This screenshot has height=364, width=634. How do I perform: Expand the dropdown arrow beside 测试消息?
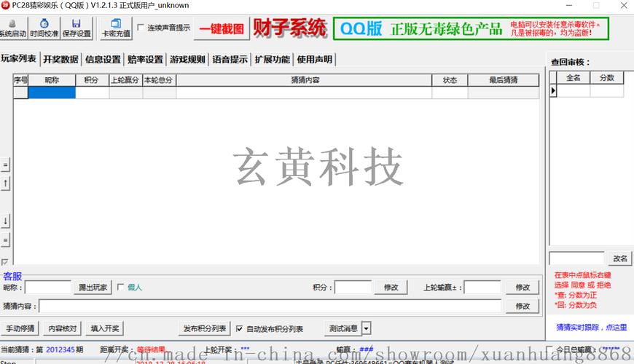coord(367,328)
